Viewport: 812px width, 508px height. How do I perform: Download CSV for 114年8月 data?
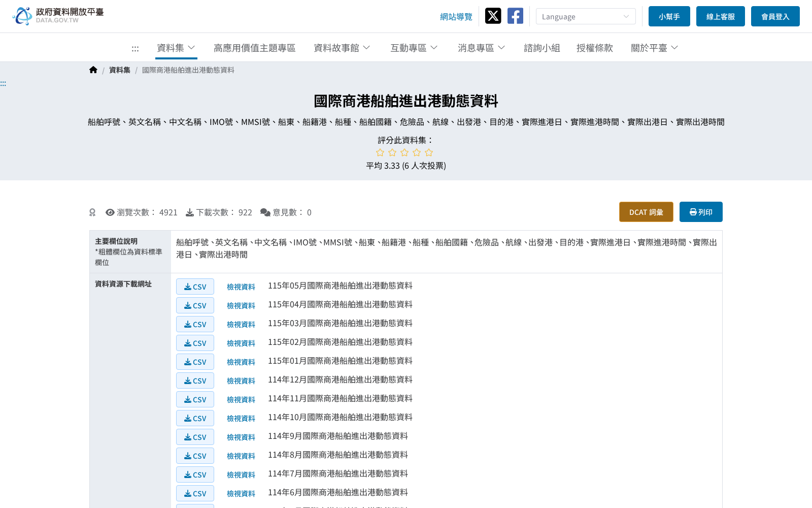[x=195, y=456]
